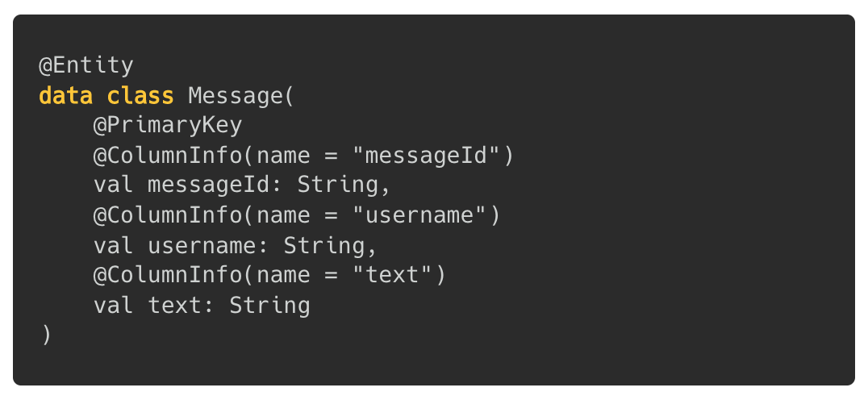Click the @ColumnInfo above username
868x400 pixels.
click(x=168, y=216)
